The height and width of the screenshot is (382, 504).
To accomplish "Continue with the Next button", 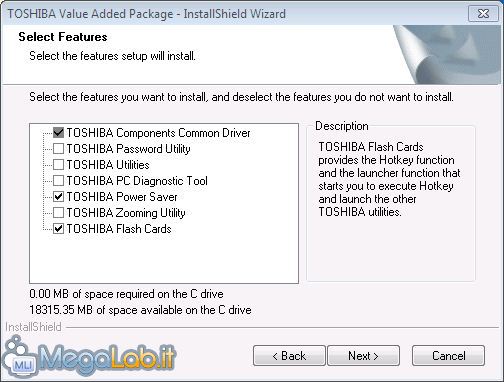I will click(363, 356).
